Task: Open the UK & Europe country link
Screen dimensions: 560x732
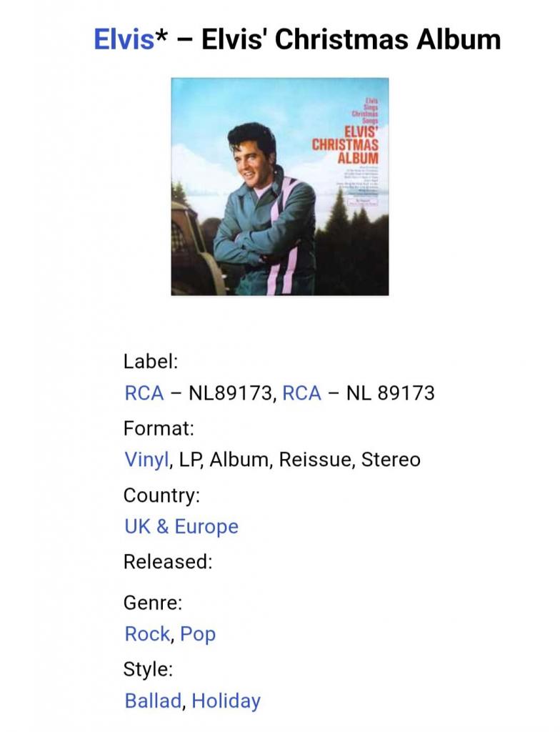Action: (x=181, y=527)
